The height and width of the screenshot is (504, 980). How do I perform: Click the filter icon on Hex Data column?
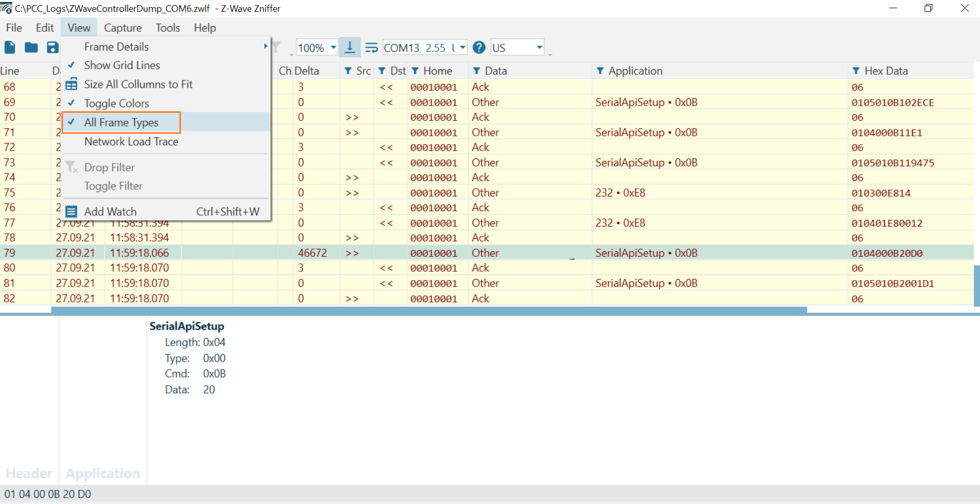tap(855, 70)
